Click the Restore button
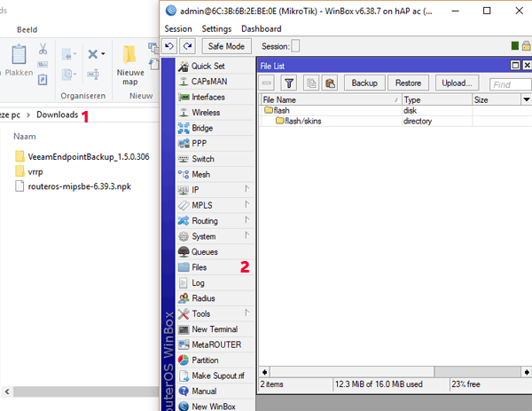This screenshot has width=532, height=411. [x=409, y=83]
